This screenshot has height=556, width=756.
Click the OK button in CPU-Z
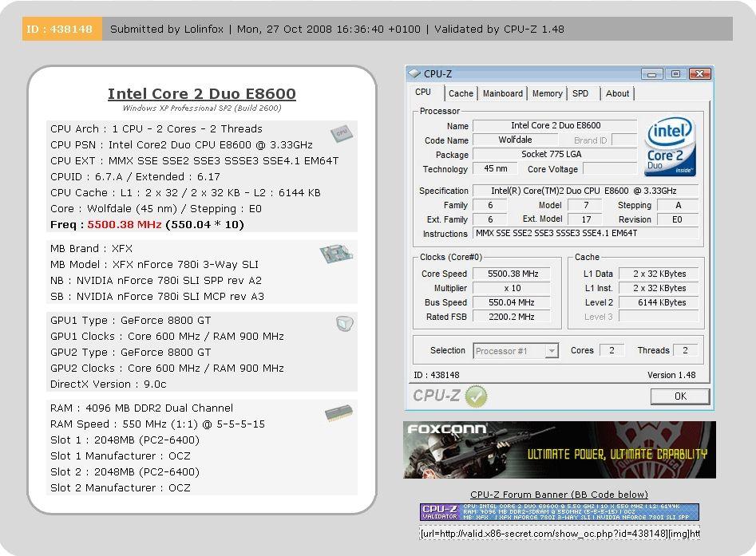coord(680,396)
